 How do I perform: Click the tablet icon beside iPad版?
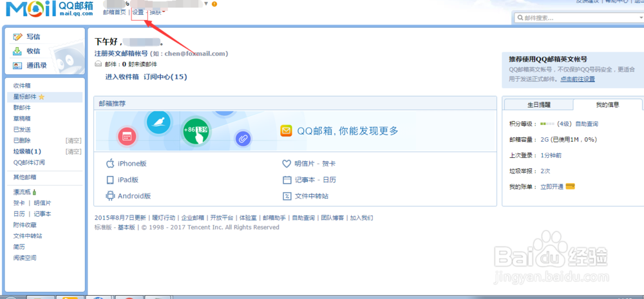(x=109, y=180)
